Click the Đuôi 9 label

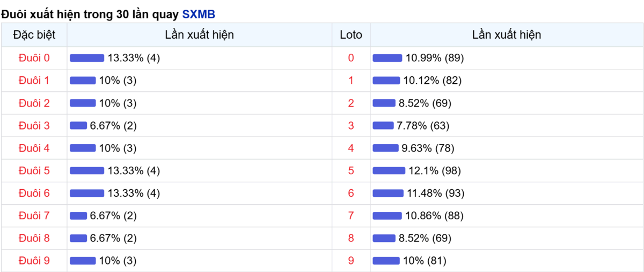34,261
